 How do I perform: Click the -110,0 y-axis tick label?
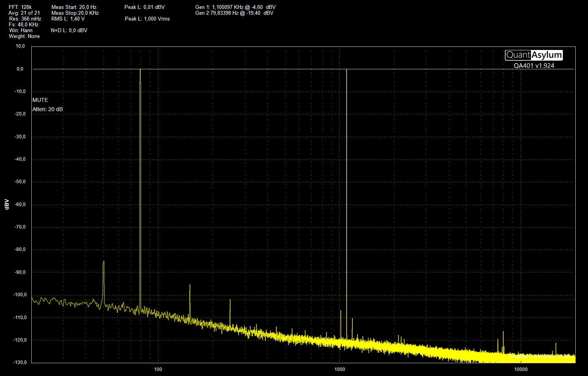pos(20,318)
